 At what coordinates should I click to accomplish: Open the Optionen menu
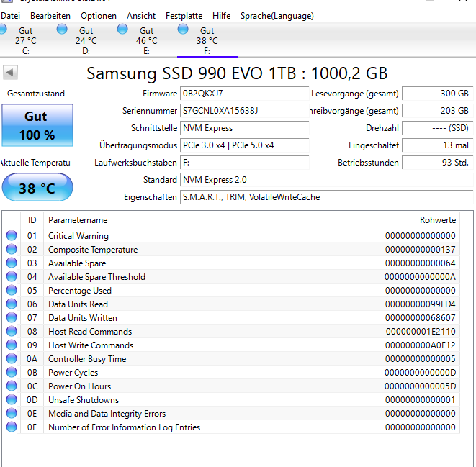pyautogui.click(x=99, y=16)
